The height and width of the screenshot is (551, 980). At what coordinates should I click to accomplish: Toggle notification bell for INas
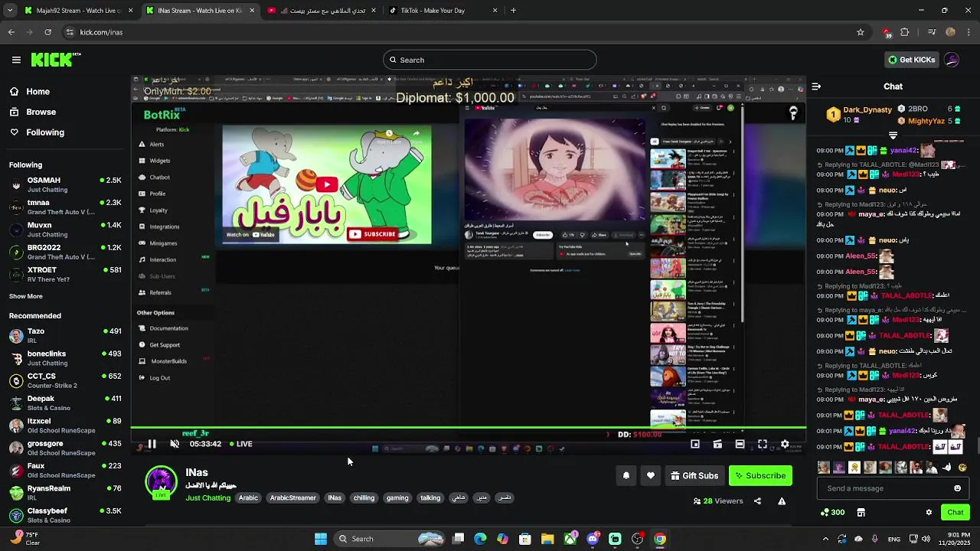pyautogui.click(x=626, y=476)
